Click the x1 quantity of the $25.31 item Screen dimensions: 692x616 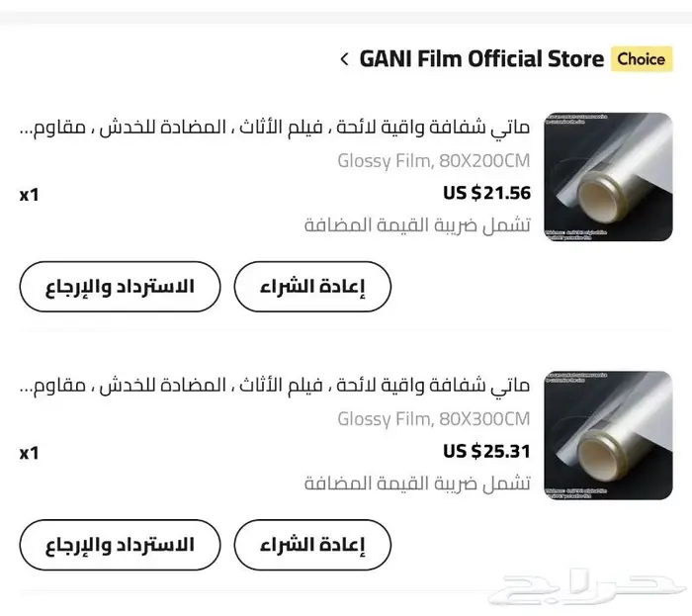point(29,453)
